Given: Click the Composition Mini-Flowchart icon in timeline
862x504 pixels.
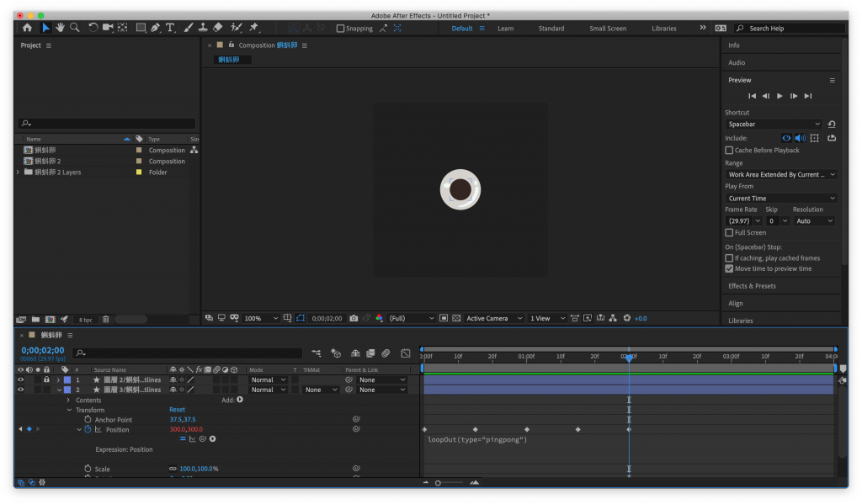Looking at the screenshot, I should (x=317, y=353).
